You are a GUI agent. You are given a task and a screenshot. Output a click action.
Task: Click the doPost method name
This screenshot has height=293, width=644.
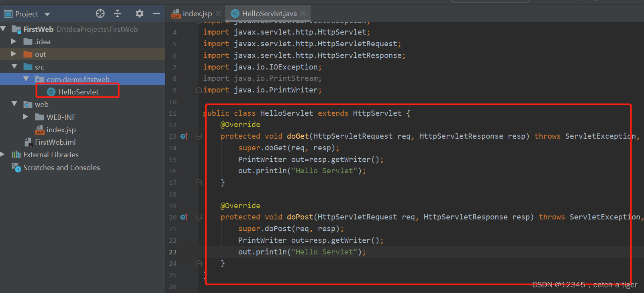point(300,217)
